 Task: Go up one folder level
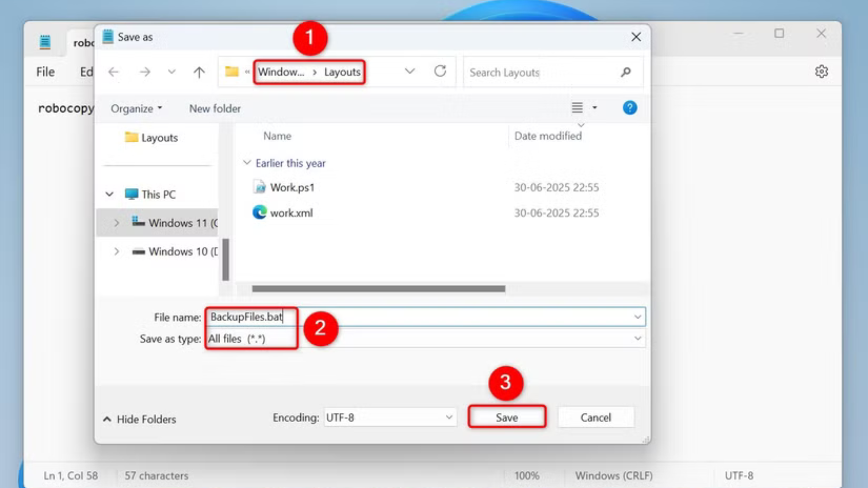coord(199,71)
